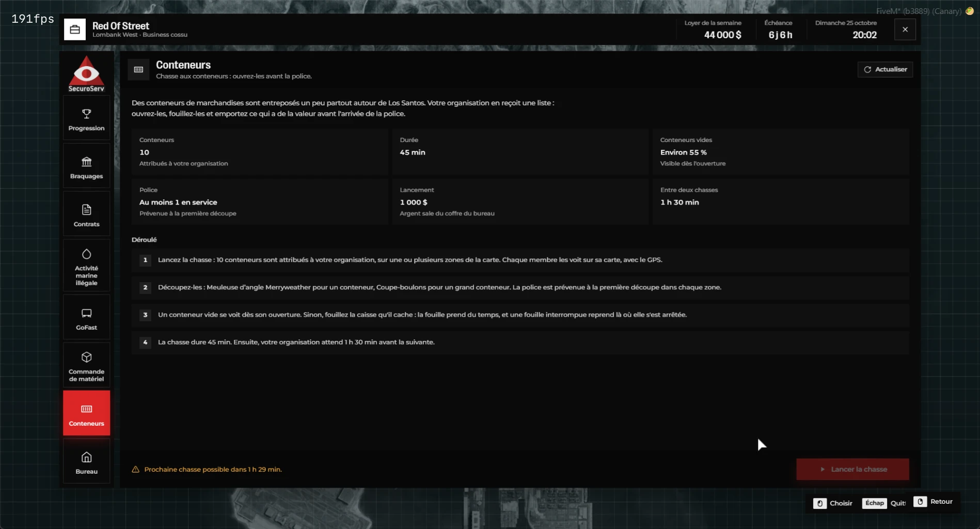Click 'Prochaine chasse possible dans 1 h 29 min' notice
The width and height of the screenshot is (980, 529).
213,469
